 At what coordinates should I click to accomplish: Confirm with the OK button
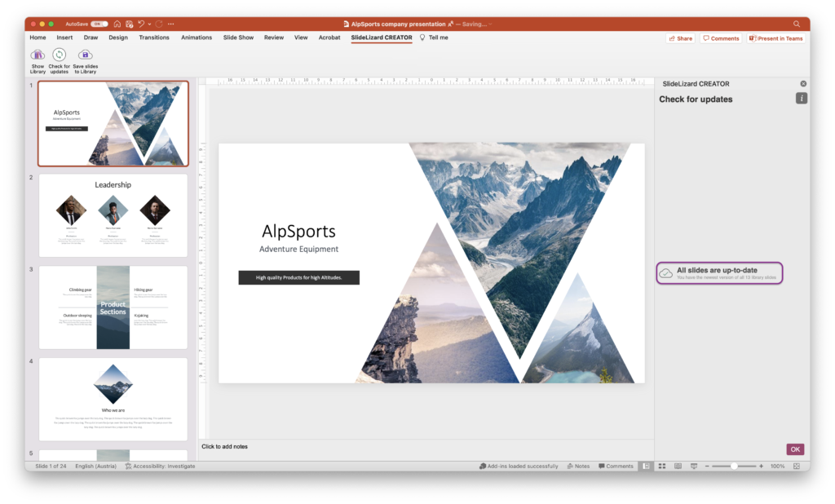(795, 449)
